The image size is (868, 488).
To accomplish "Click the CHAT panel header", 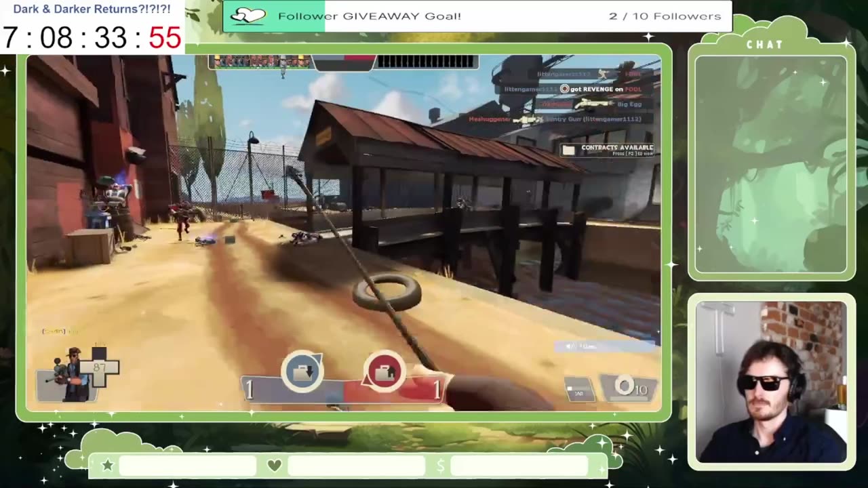I will (765, 45).
